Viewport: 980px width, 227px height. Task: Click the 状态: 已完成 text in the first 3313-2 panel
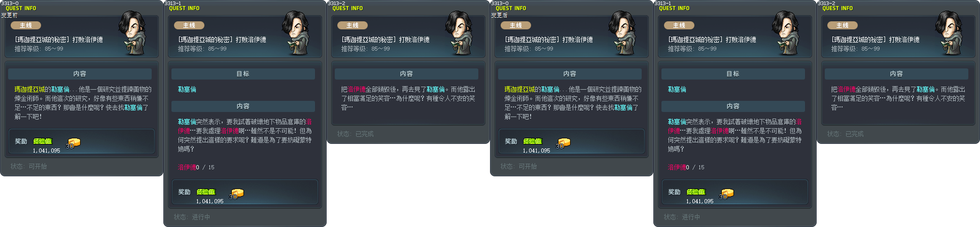tap(355, 134)
